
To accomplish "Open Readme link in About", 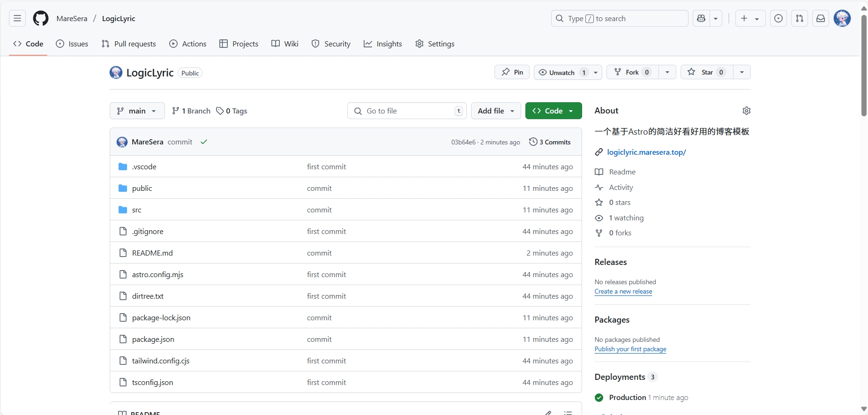I will (615, 172).
